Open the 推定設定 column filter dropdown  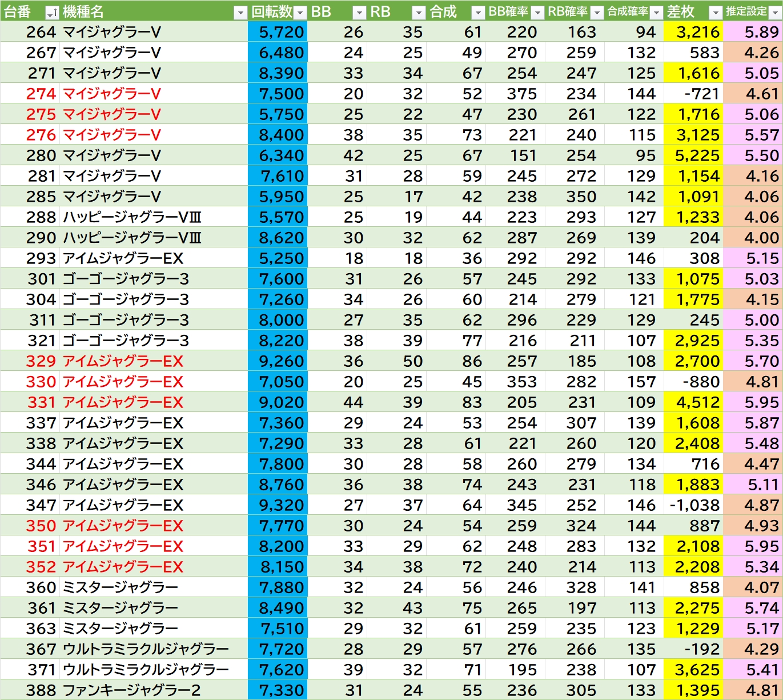[775, 13]
